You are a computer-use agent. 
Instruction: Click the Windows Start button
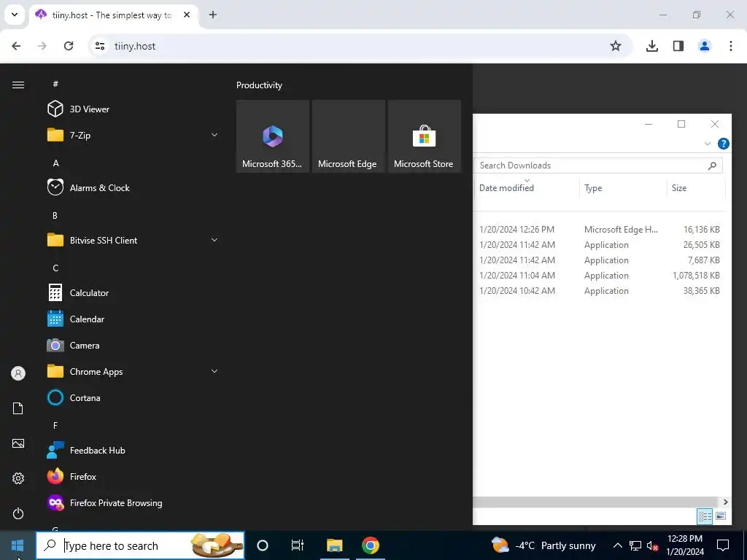18,545
